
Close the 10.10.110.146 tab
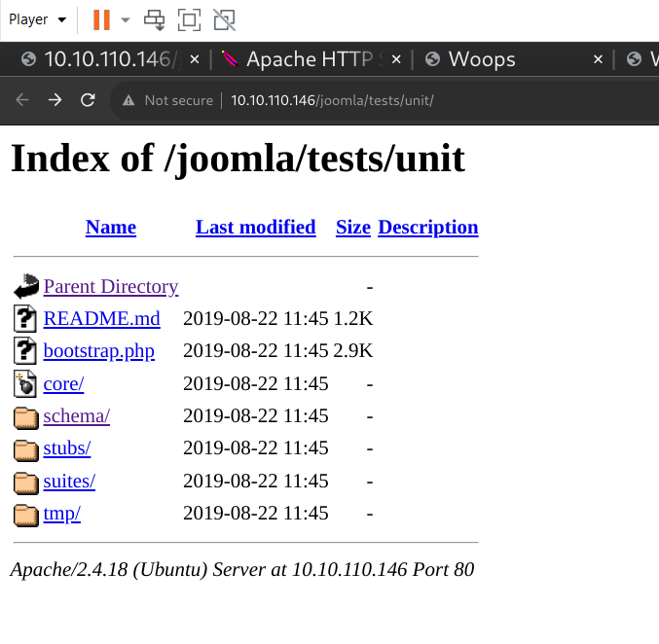195,59
